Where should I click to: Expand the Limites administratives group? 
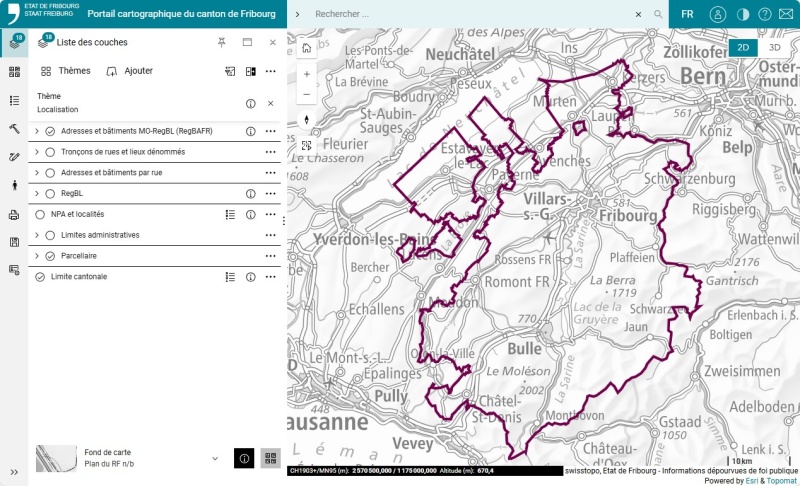(x=37, y=235)
